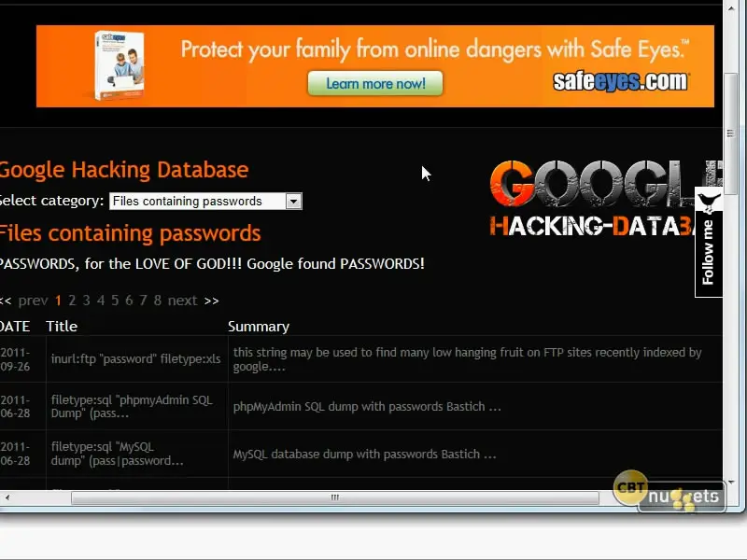Click the Summary column header
747x560 pixels.
(x=259, y=326)
